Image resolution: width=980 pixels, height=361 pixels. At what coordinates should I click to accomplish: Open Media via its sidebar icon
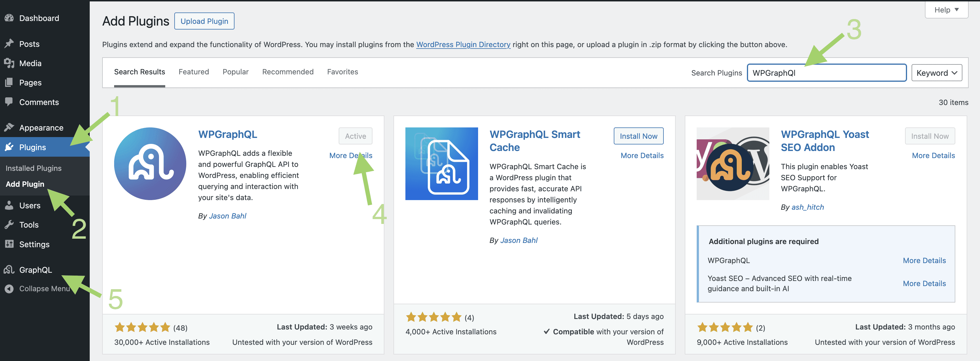pos(9,63)
